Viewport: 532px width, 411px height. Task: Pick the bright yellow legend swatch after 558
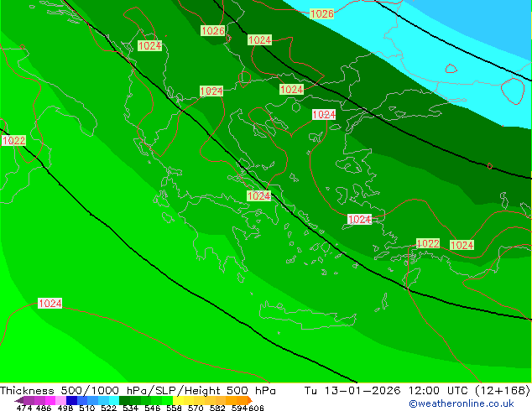coord(178,400)
